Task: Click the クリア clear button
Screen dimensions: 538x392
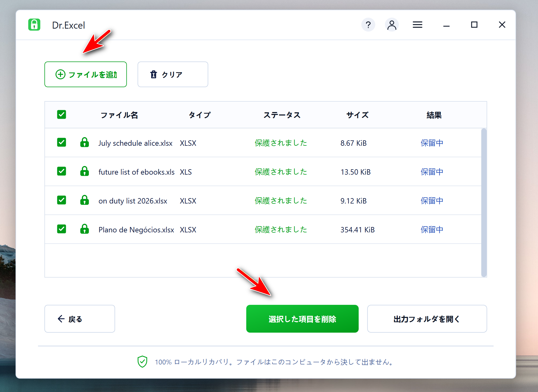Action: click(x=173, y=74)
